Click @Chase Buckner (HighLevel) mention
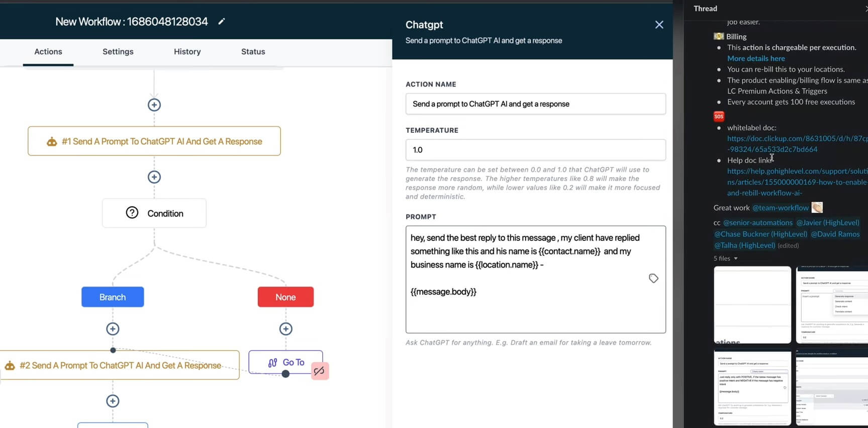Screen dimensions: 868x428 [x=760, y=234]
